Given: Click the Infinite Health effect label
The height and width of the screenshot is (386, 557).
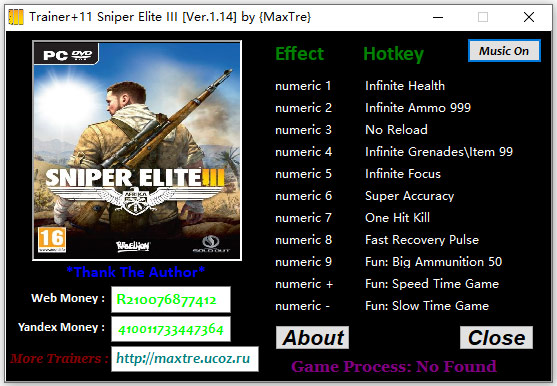Looking at the screenshot, I should (405, 86).
